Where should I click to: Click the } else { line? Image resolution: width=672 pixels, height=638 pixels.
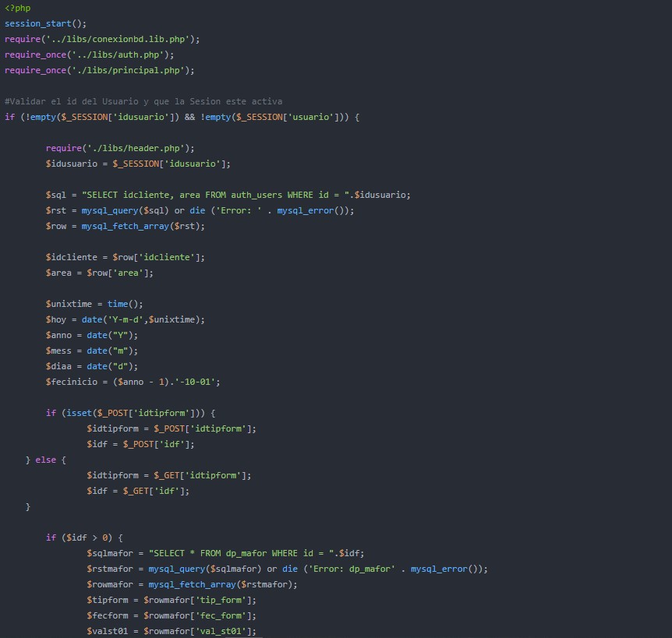pyautogui.click(x=45, y=460)
